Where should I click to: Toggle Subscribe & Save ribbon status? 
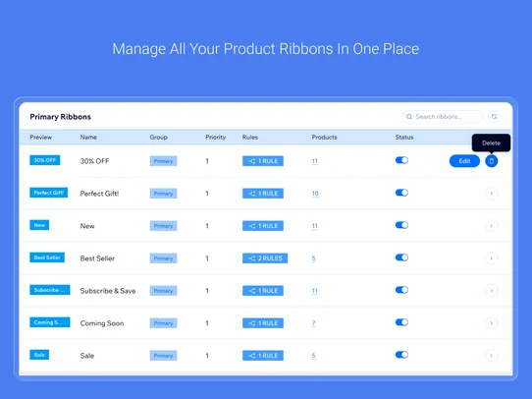(x=401, y=290)
